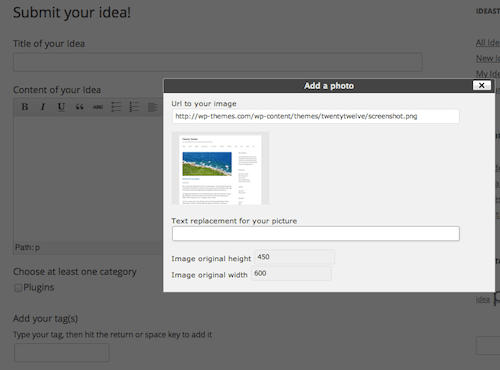
Task: Click inside the idea content editor area
Action: point(88,178)
